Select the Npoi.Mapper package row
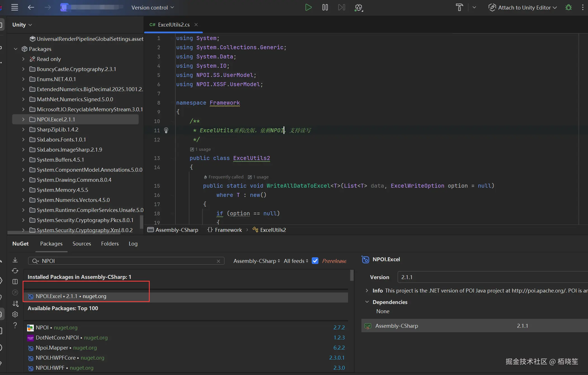 pos(186,348)
